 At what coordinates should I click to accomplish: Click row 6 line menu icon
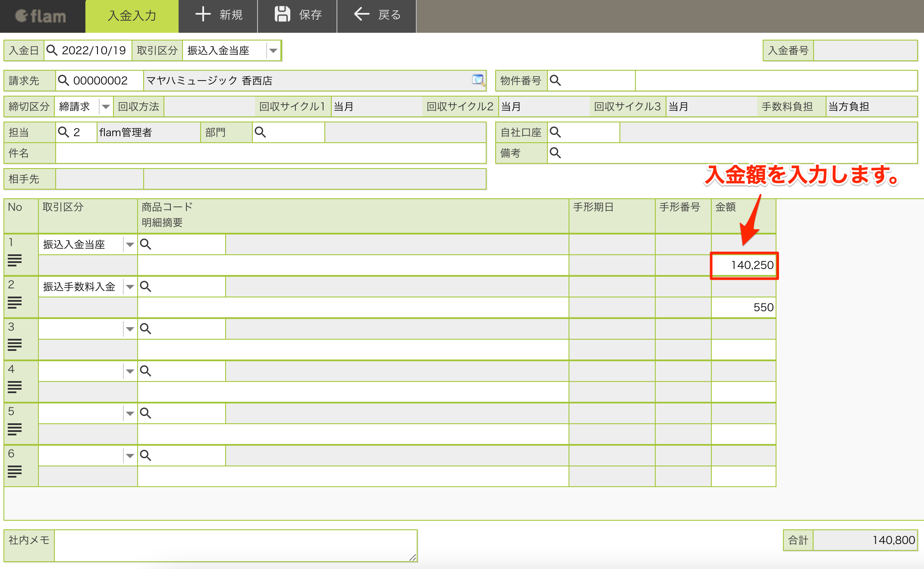(15, 472)
